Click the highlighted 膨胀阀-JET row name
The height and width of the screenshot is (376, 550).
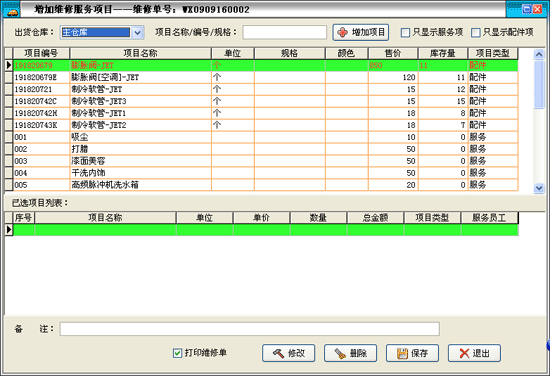coord(93,65)
